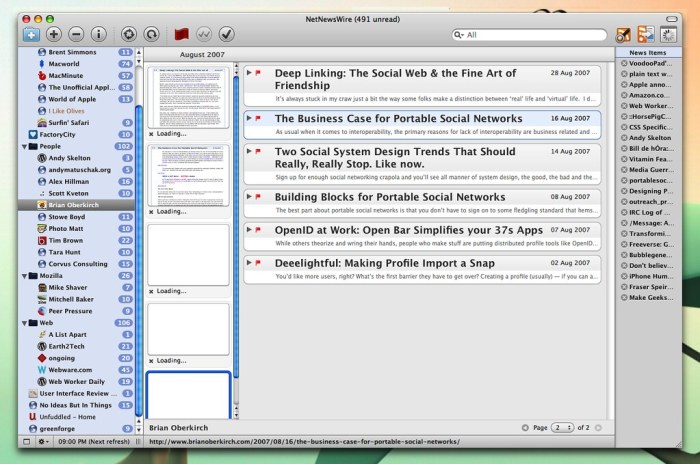This screenshot has width=700, height=464.
Task: Select the Web Worker... tab
Action: click(650, 106)
